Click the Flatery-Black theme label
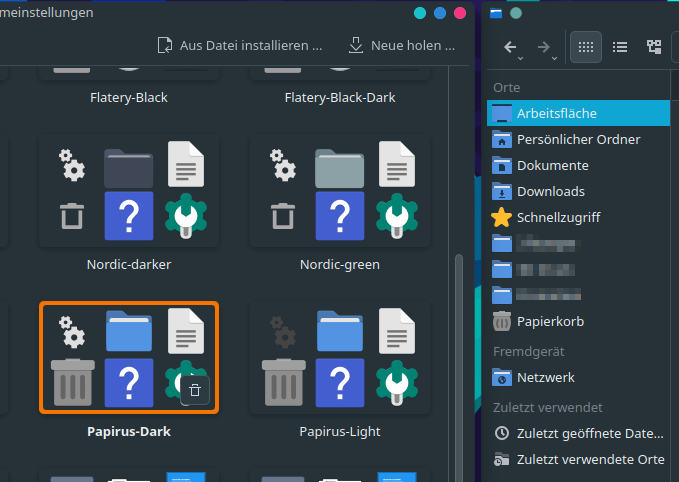The height and width of the screenshot is (482, 679). 129,97
